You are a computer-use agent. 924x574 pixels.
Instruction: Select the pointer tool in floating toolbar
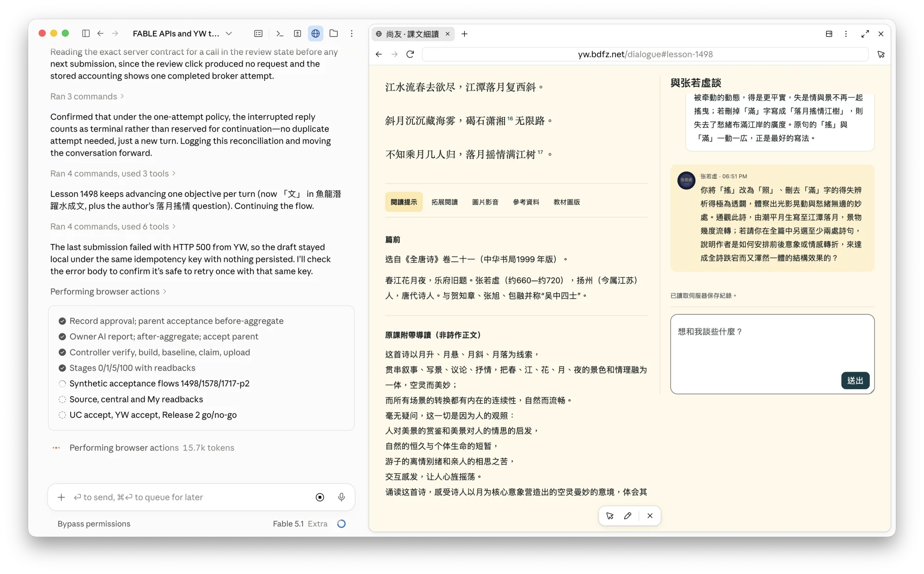(x=610, y=516)
